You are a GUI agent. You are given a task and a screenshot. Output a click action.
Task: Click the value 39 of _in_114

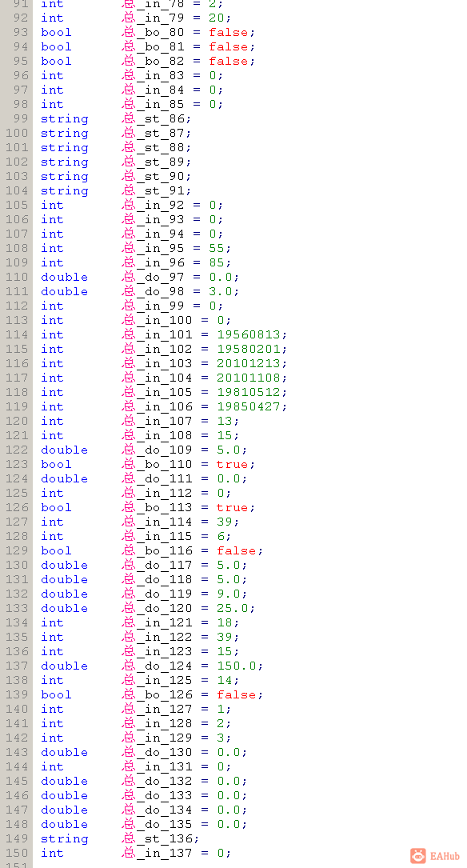(225, 522)
